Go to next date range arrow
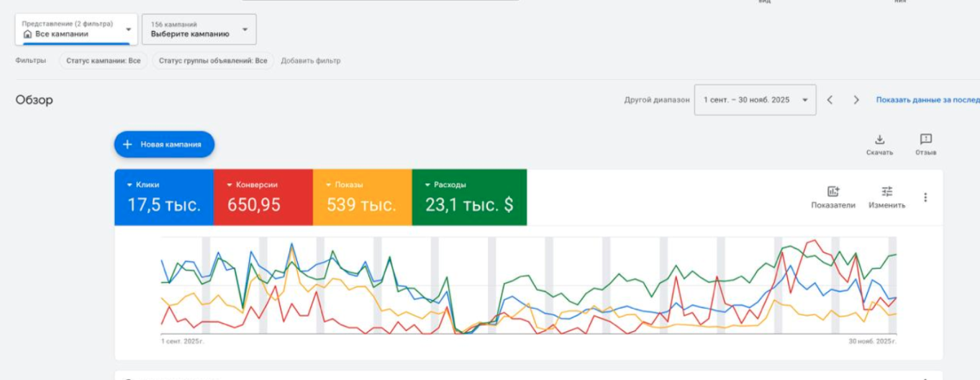Screen dimensions: 980x380 pyautogui.click(x=856, y=100)
